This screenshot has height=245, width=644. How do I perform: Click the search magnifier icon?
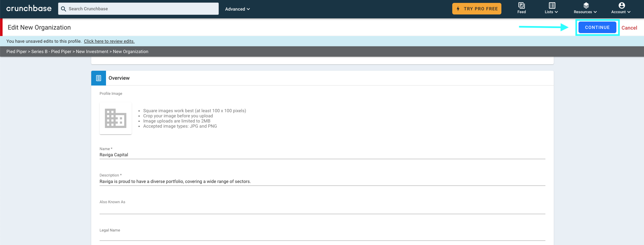pos(64,9)
